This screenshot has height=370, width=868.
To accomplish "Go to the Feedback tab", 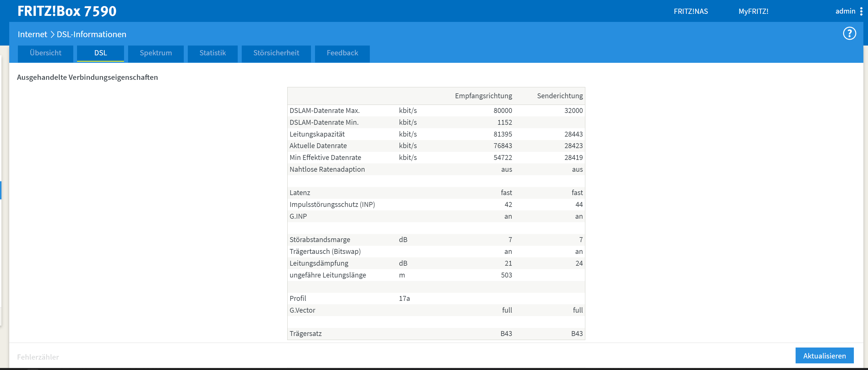I will pos(342,53).
